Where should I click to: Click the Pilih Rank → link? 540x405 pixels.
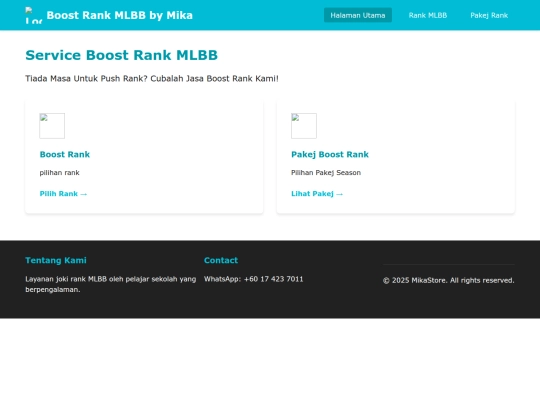point(63,194)
